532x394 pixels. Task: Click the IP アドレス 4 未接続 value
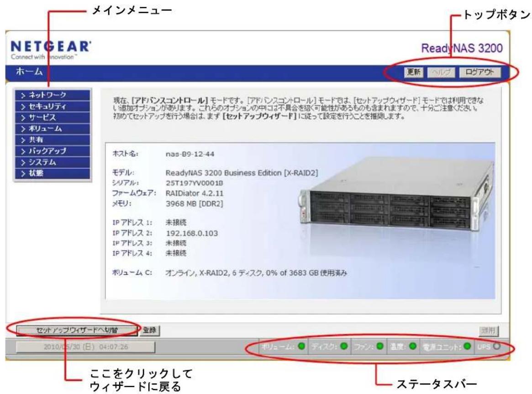coord(176,253)
